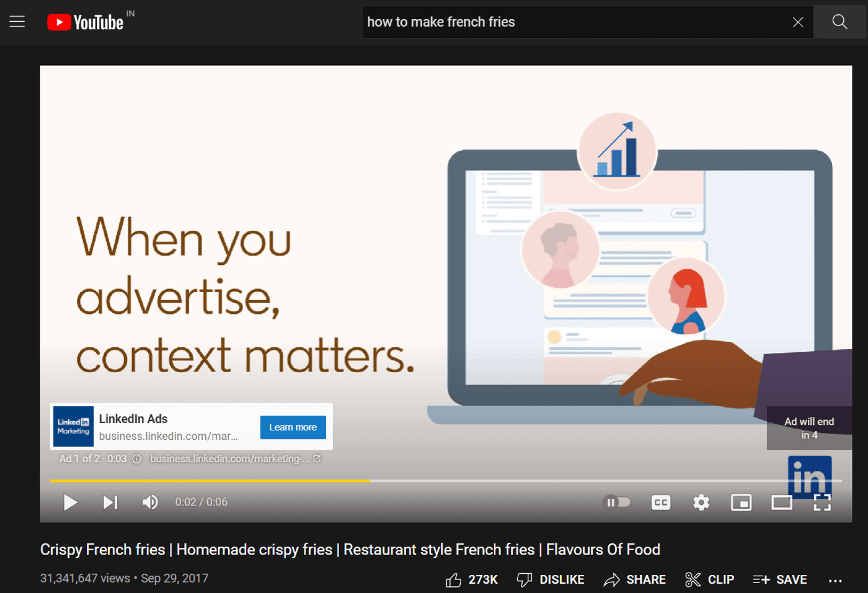Enter full screen mode
Viewport: 868px width, 593px height.
click(x=822, y=502)
